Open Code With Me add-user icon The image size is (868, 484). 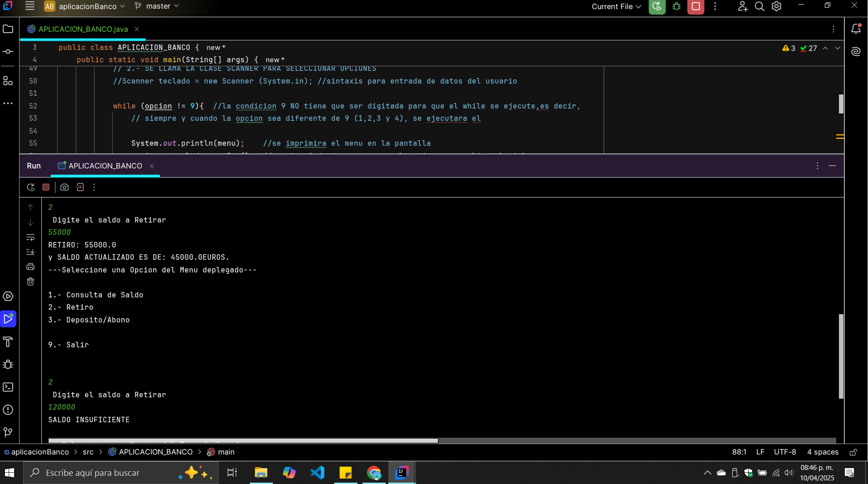pos(742,6)
